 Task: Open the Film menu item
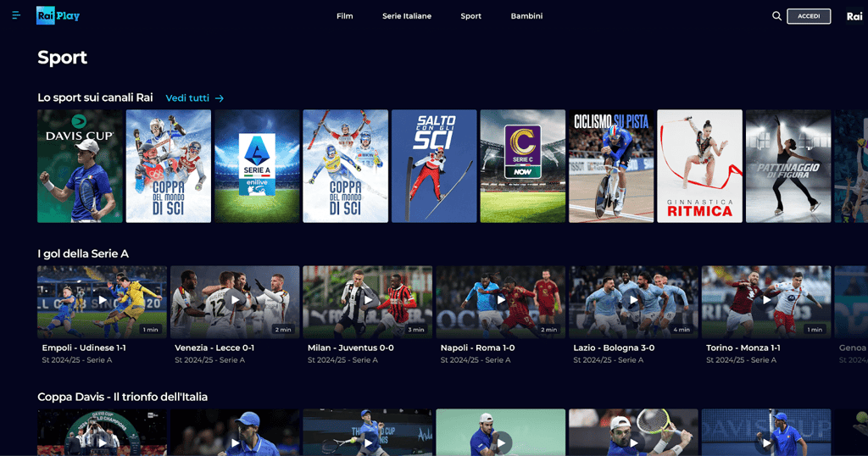tap(344, 16)
